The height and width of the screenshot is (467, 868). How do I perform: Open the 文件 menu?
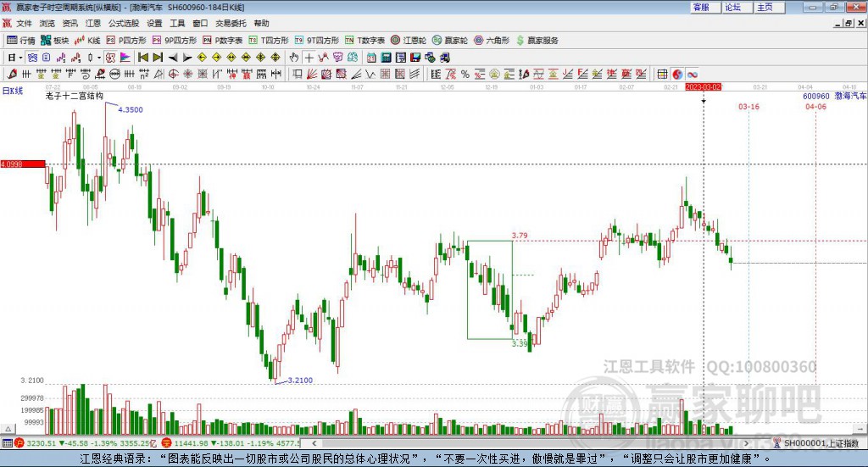tap(25, 23)
